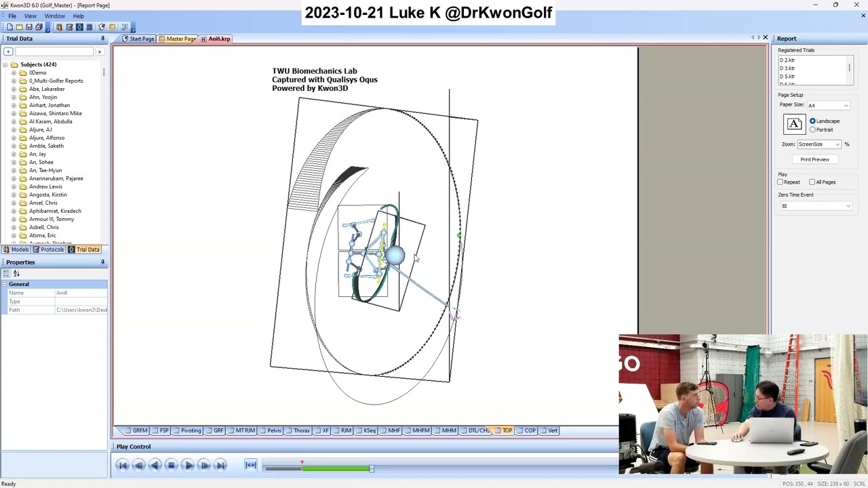This screenshot has height=488, width=868.
Task: Play the animation forward
Action: click(x=188, y=465)
